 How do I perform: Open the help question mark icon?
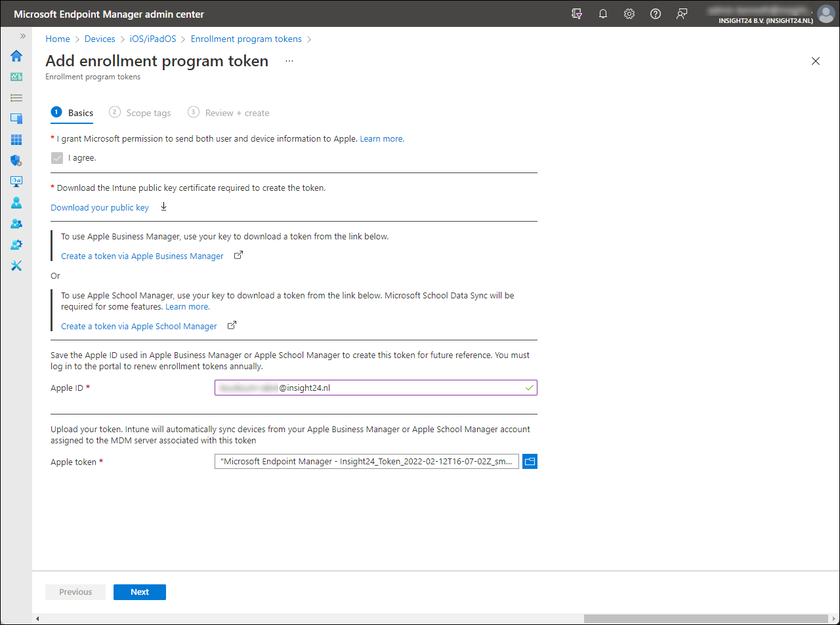656,14
